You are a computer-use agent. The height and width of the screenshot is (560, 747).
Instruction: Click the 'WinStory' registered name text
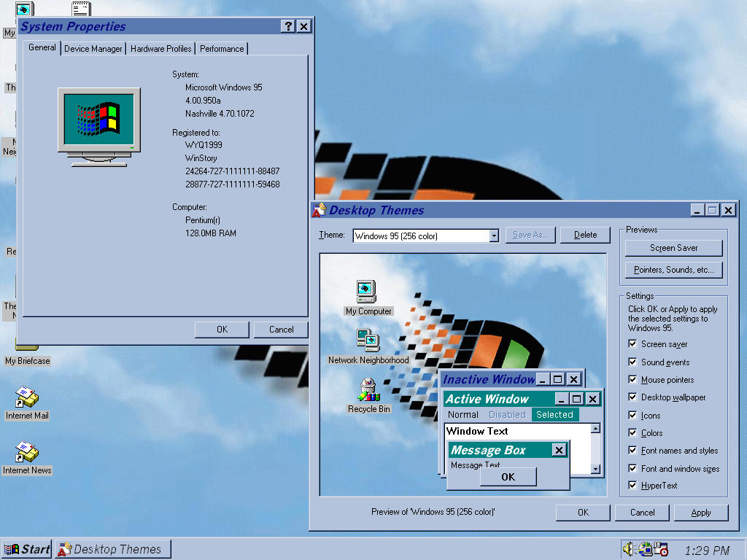click(x=201, y=158)
